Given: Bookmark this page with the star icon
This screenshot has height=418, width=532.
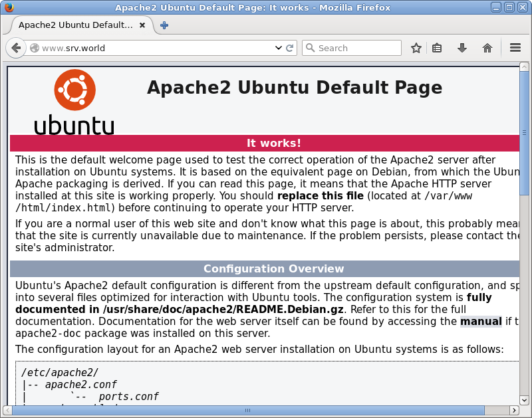Looking at the screenshot, I should (416, 48).
